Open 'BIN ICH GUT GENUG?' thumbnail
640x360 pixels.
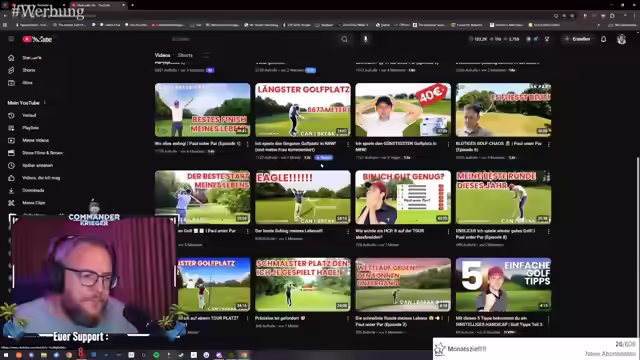[x=403, y=197]
